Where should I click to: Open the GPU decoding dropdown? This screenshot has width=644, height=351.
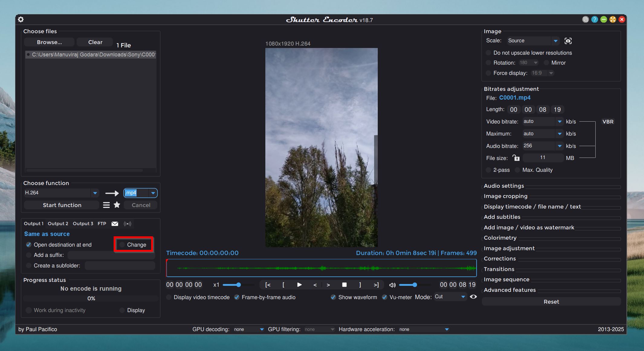click(x=249, y=329)
